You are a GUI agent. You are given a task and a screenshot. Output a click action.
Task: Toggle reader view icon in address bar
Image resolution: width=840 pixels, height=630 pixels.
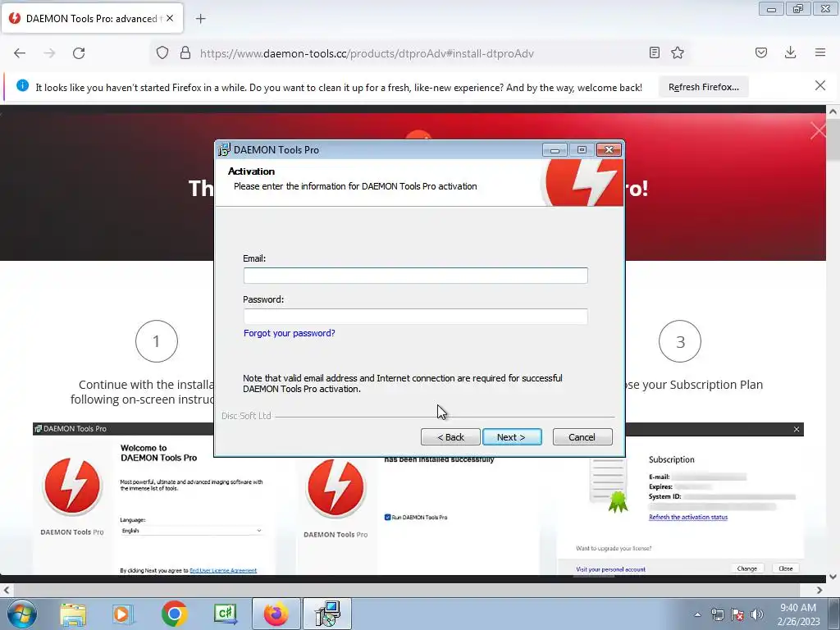[654, 52]
